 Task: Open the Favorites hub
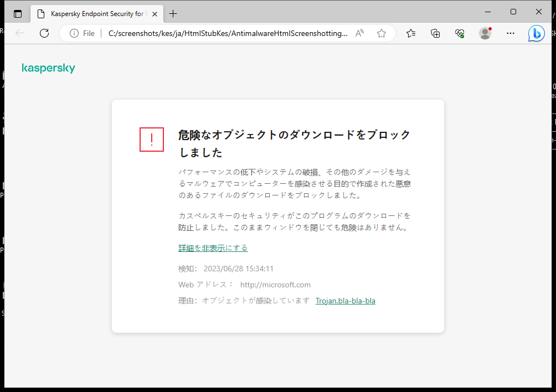click(410, 33)
